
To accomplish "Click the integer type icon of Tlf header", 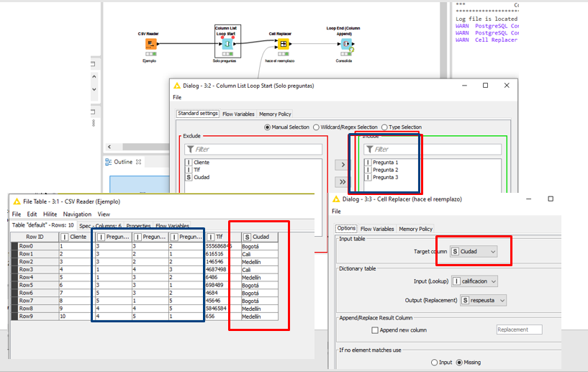I will tap(211, 237).
